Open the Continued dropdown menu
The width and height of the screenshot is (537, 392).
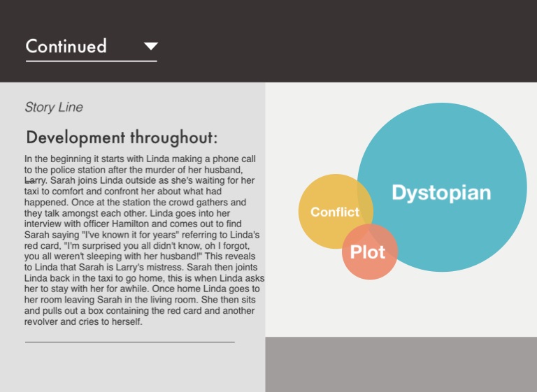[91, 47]
